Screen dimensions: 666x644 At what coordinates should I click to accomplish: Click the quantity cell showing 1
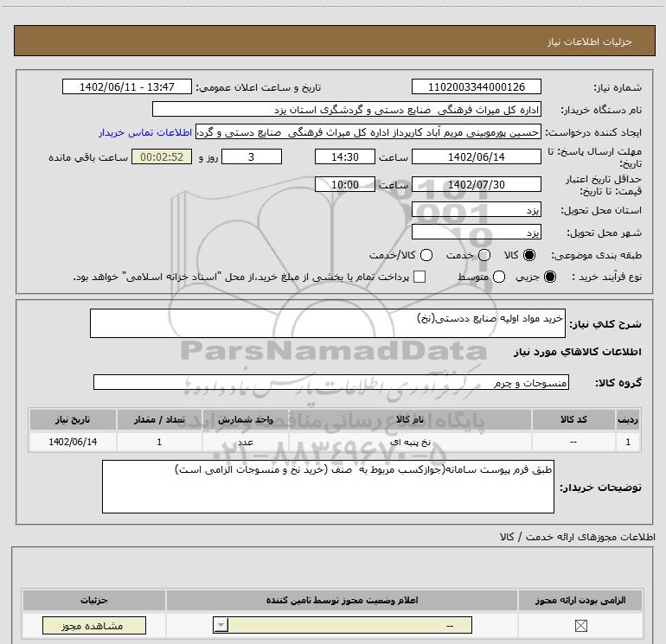pos(159,442)
